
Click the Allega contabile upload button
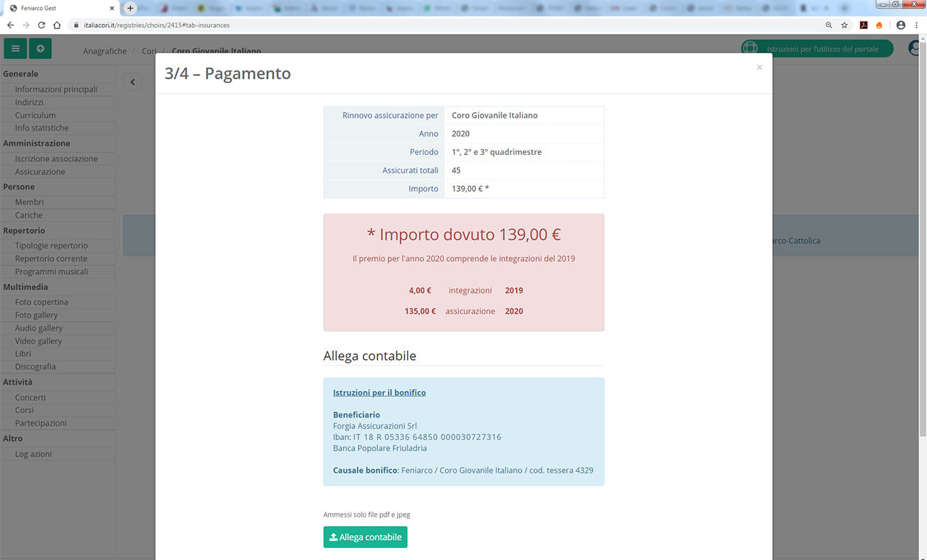coord(365,537)
